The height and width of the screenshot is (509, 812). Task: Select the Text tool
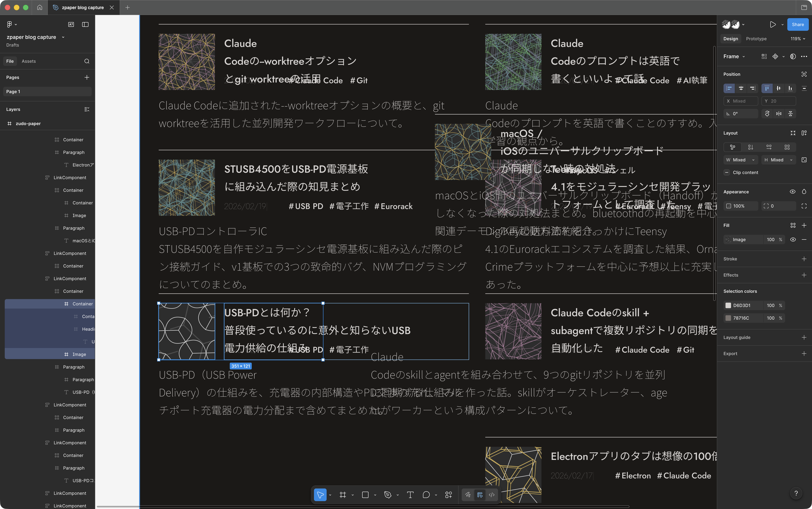(x=410, y=495)
